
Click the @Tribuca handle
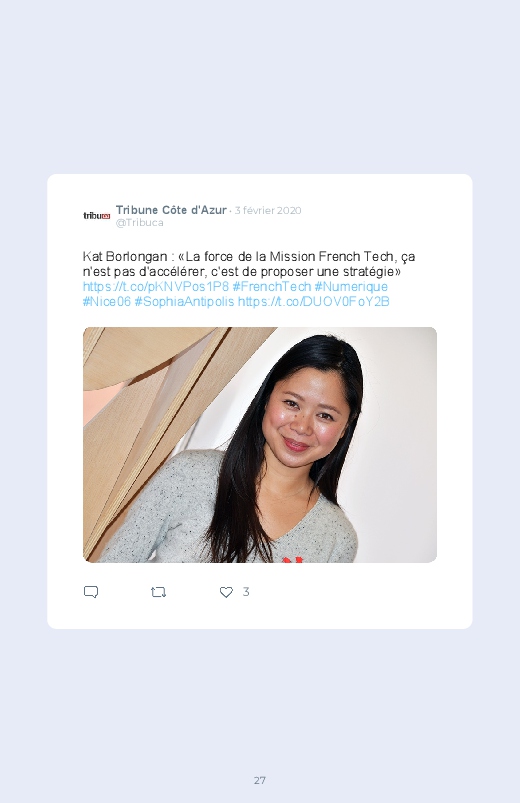(x=139, y=223)
